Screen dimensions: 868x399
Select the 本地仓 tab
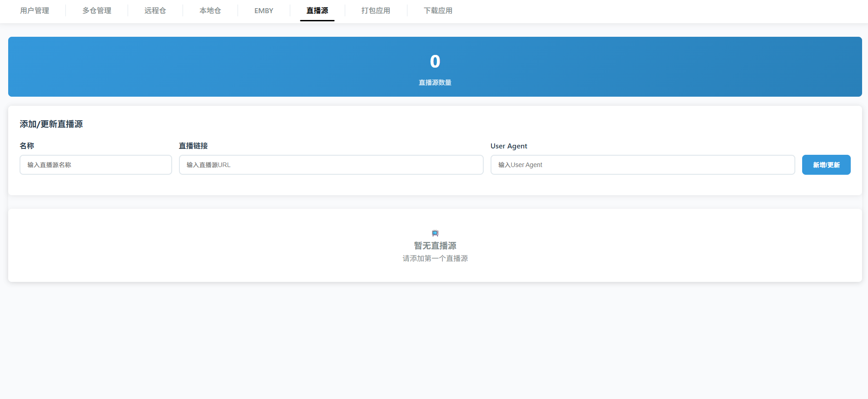click(x=210, y=10)
